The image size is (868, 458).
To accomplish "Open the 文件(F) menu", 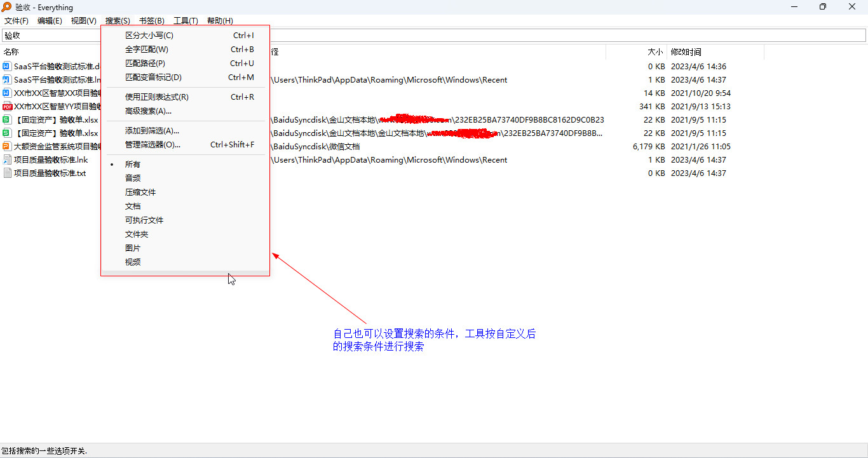I will [x=17, y=21].
